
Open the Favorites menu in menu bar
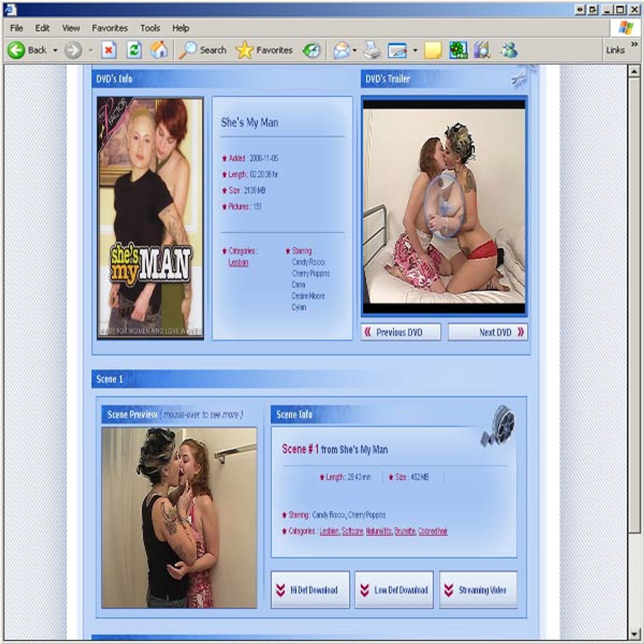pyautogui.click(x=110, y=28)
